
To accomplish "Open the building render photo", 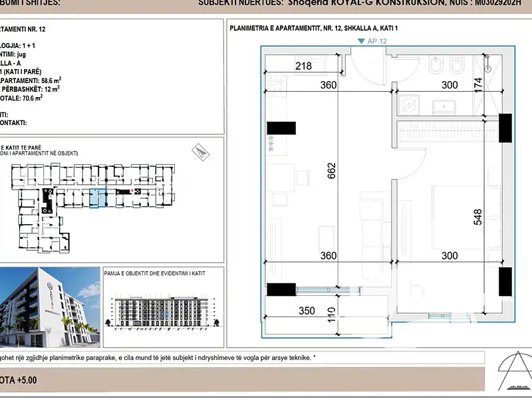I will pos(50,307).
